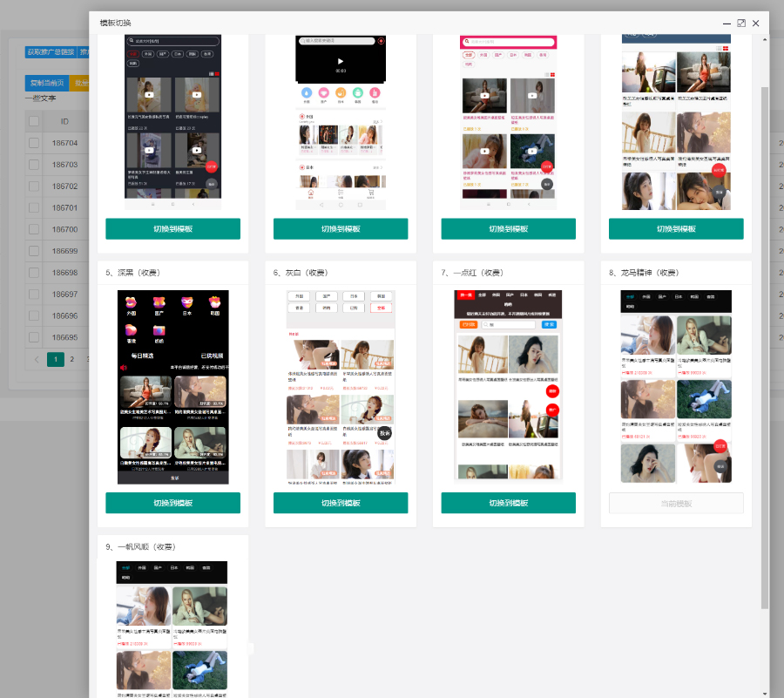Click the previous-page arrow in table pagination
The width and height of the screenshot is (784, 698).
pyautogui.click(x=37, y=359)
